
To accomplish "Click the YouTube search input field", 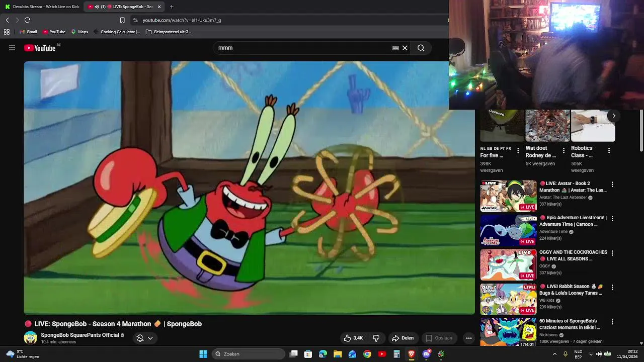I will (x=302, y=48).
